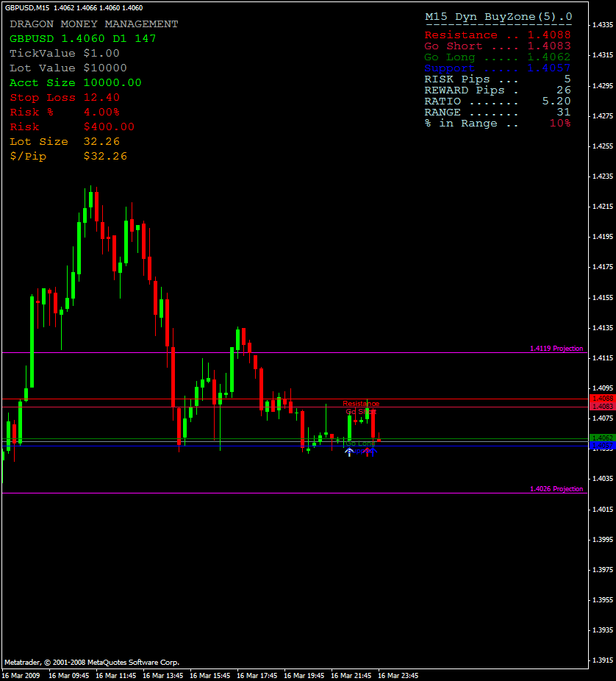This screenshot has width=616, height=681.
Task: Click the GBPUSD 1.4060 D1 147 line
Action: 82,39
